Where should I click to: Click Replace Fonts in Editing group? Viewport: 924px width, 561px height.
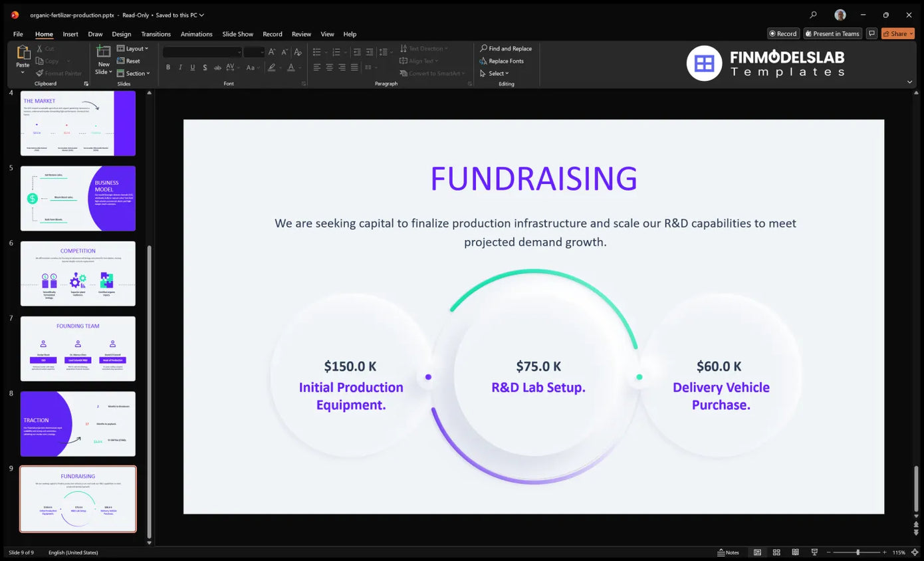502,61
